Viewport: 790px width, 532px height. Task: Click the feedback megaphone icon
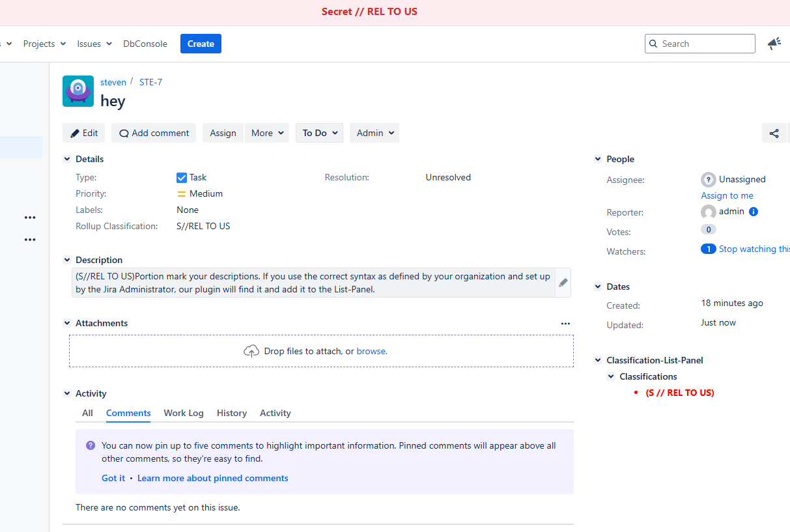click(x=774, y=44)
